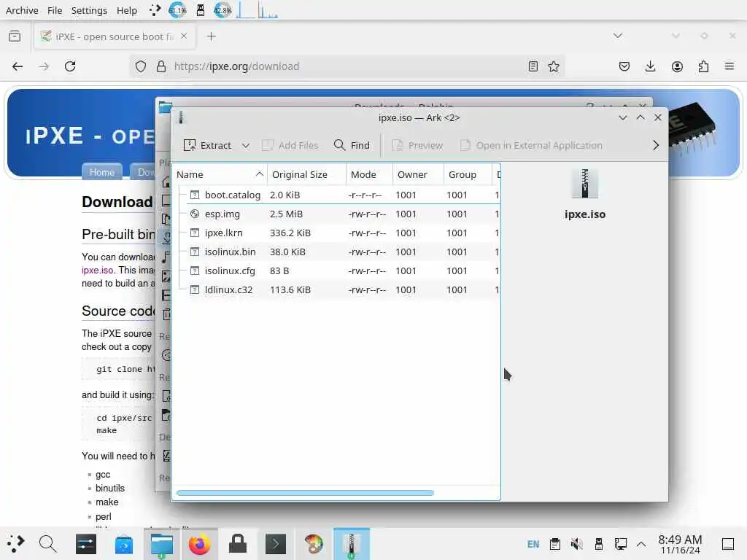The width and height of the screenshot is (747, 560).
Task: Click the ipxe.iso archive preview icon
Action: (x=584, y=183)
